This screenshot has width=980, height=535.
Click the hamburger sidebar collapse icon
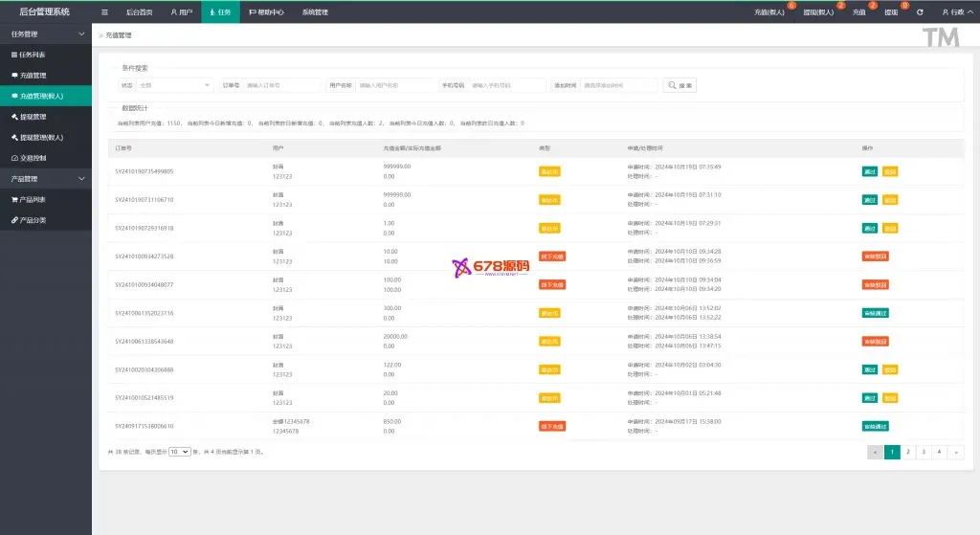click(x=104, y=12)
